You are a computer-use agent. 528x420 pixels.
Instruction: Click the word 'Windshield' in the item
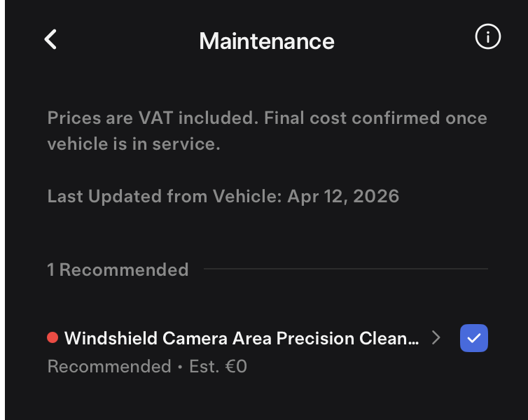pyautogui.click(x=111, y=339)
